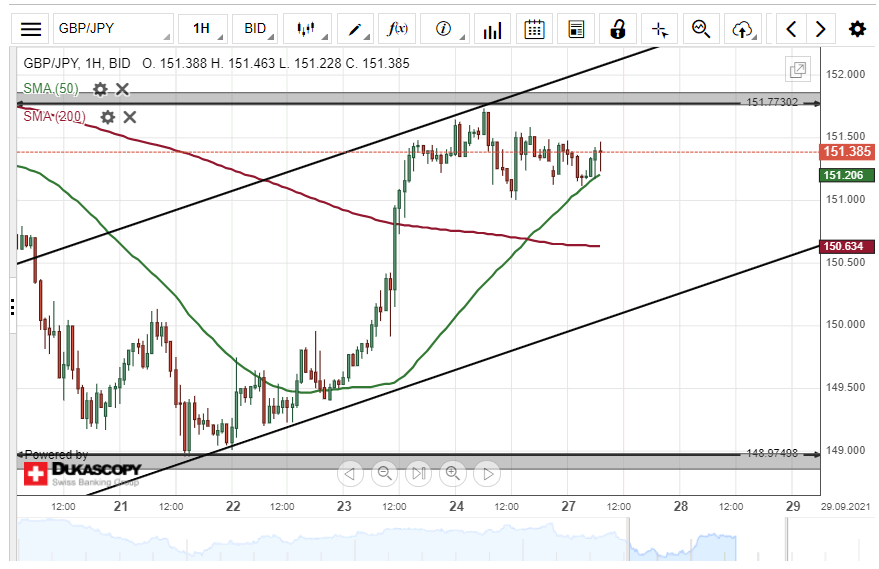Switch the BID price side dropdown
This screenshot has height=569, width=879.
256,29
